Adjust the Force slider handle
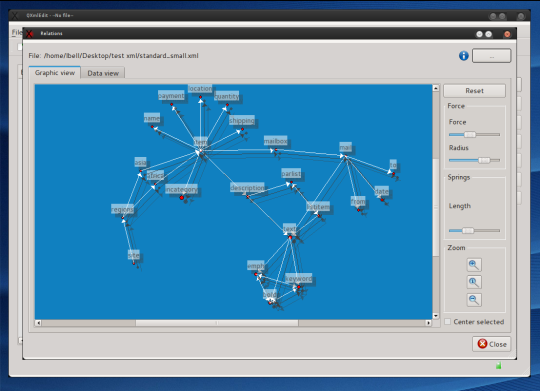540x391 pixels. tap(470, 134)
